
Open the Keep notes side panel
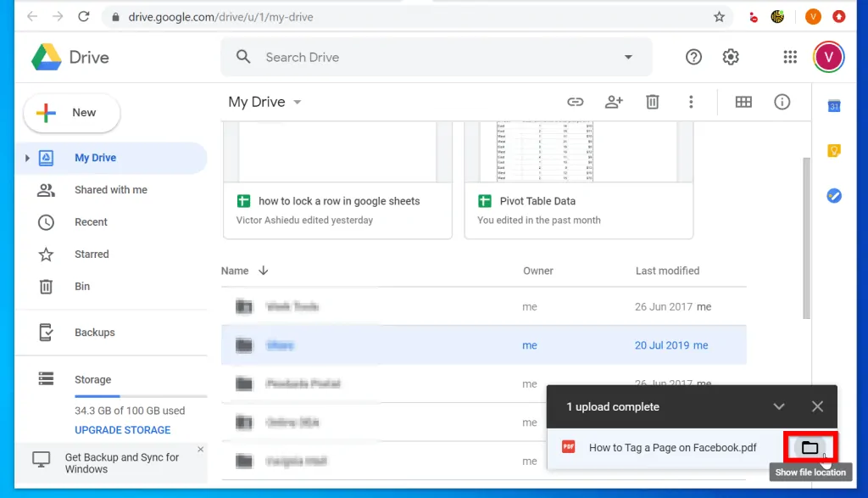[834, 151]
